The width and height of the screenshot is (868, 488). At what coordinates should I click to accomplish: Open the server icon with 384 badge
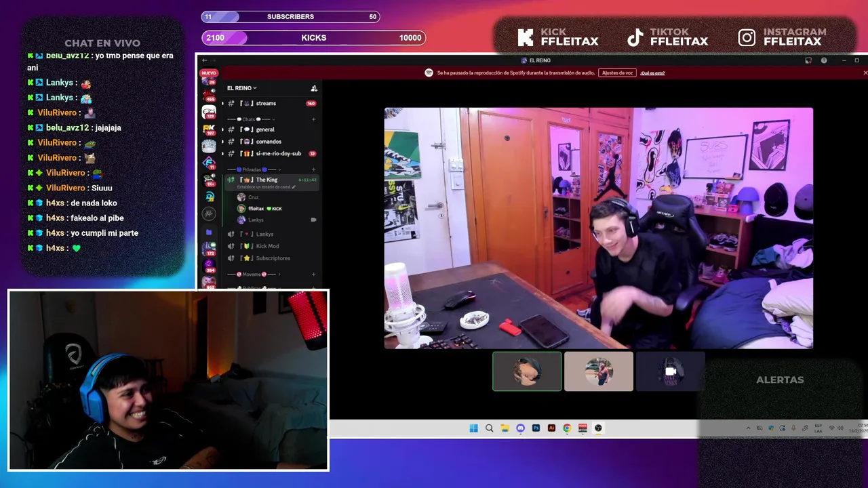pyautogui.click(x=209, y=265)
